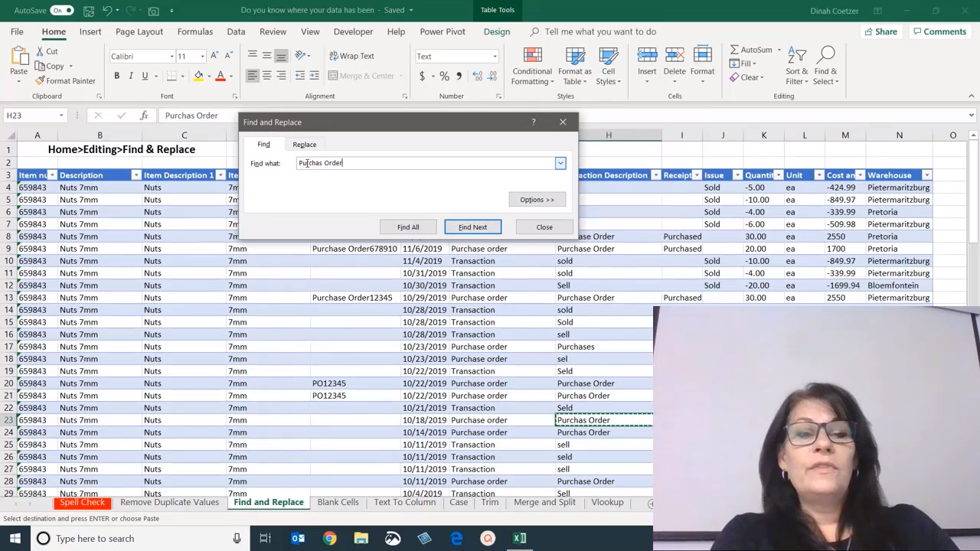The image size is (980, 551).
Task: Apply Accounting dollar format
Action: click(422, 76)
